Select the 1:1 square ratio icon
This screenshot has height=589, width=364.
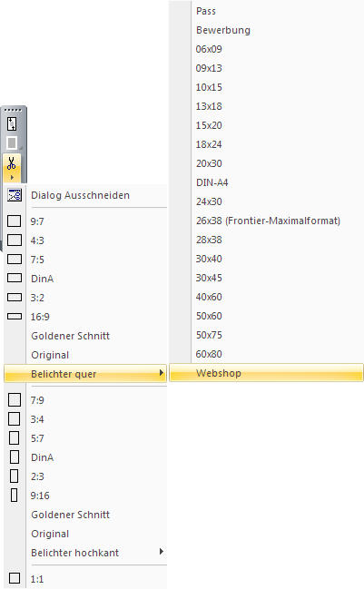[15, 578]
